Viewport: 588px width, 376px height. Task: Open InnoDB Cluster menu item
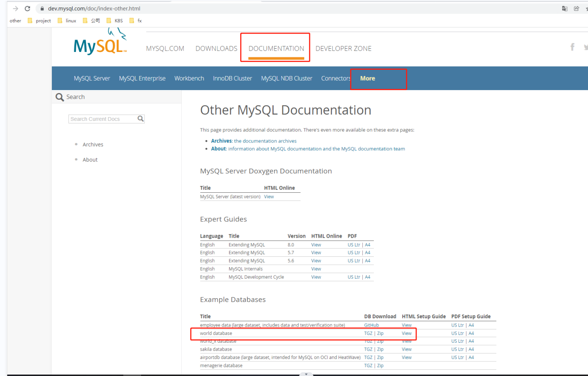[x=232, y=79]
